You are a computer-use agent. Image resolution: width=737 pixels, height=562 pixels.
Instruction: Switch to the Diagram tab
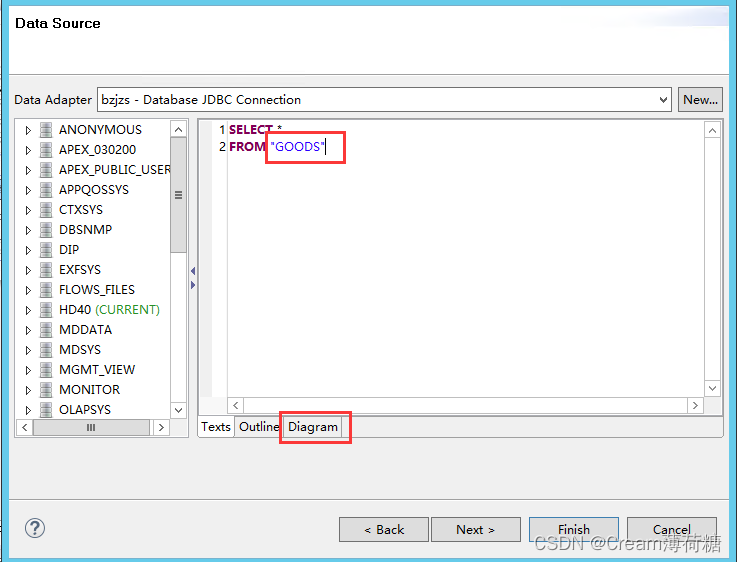(313, 427)
